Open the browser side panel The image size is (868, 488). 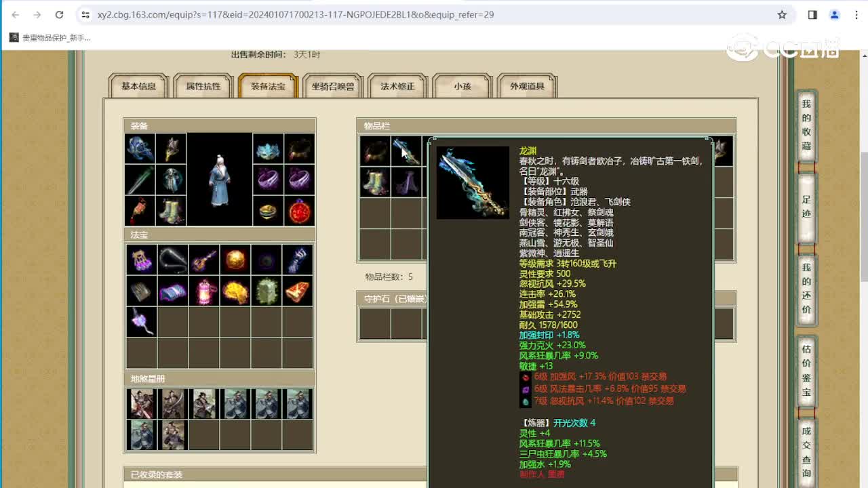tap(812, 14)
